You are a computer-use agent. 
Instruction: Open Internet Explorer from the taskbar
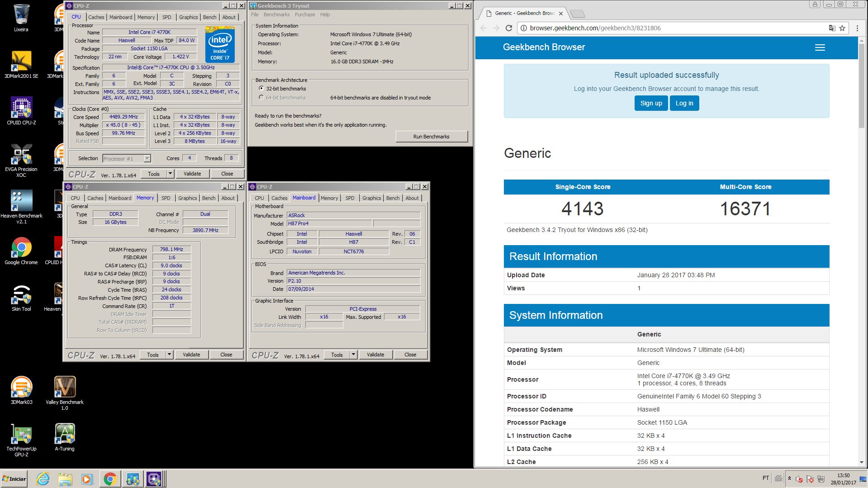(x=43, y=479)
